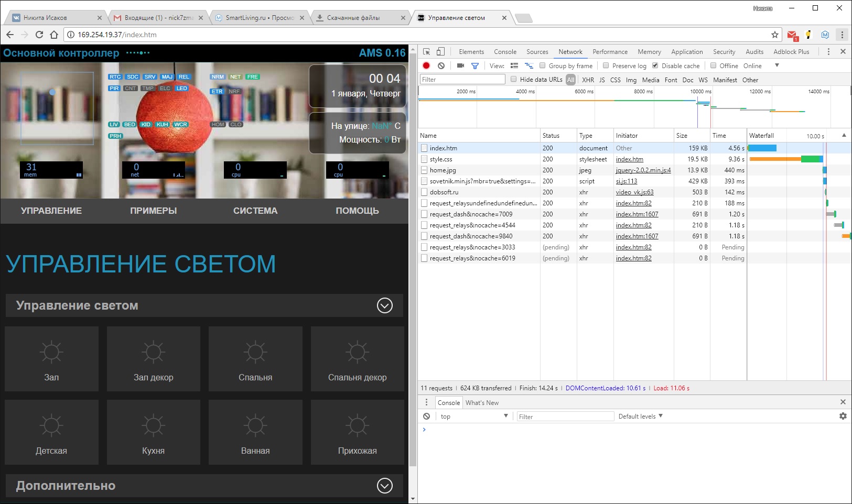
Task: Click the network Filter text field
Action: click(x=462, y=79)
